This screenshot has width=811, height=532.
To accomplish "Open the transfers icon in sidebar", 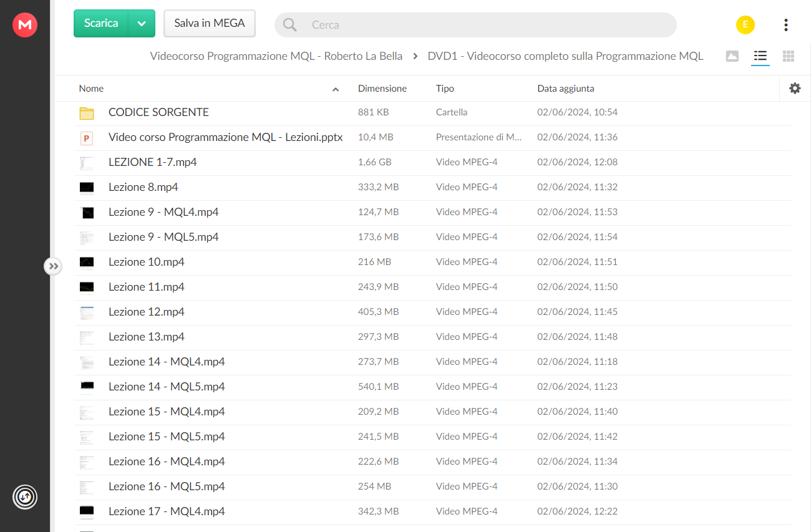I will 25,497.
